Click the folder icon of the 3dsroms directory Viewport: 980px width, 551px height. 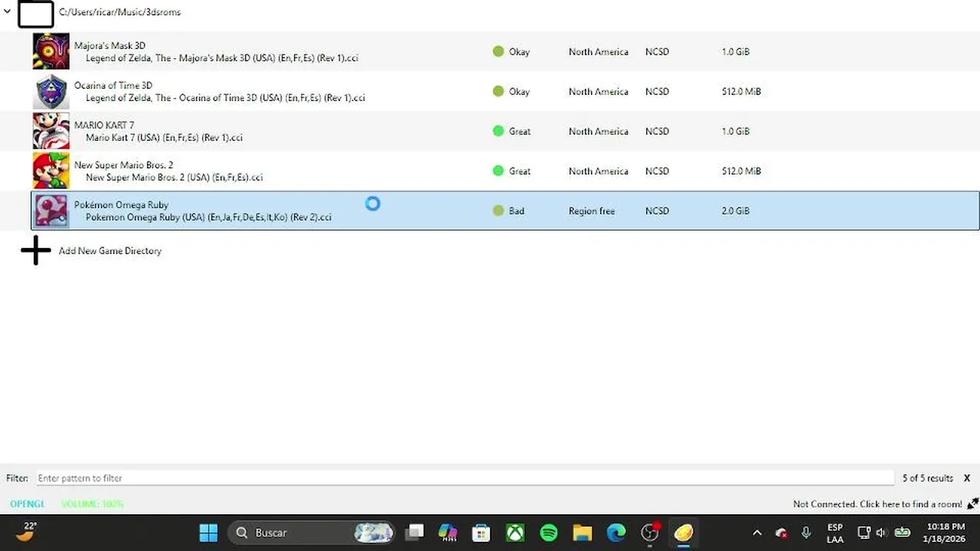coord(36,13)
